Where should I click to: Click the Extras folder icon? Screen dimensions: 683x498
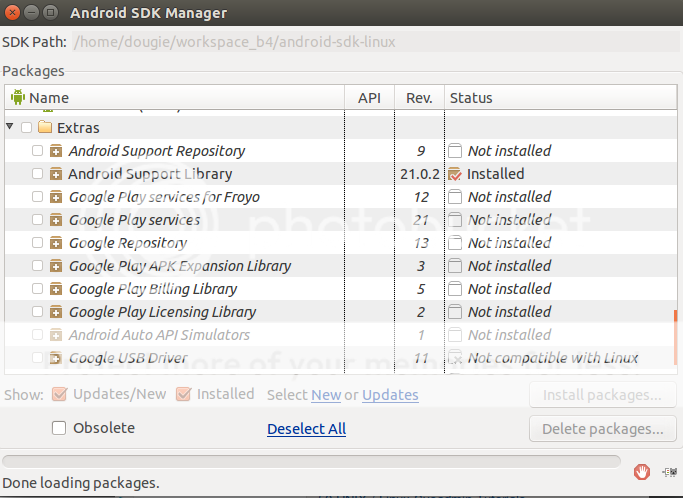tap(45, 127)
